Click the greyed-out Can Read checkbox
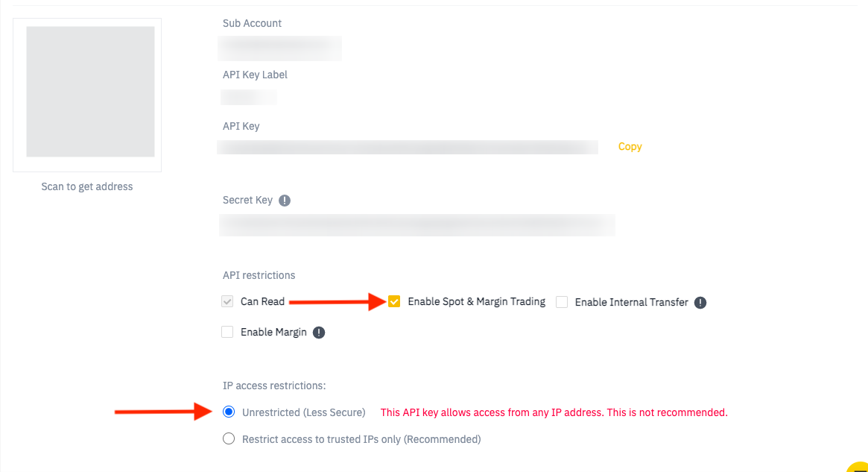868x472 pixels. [x=228, y=302]
